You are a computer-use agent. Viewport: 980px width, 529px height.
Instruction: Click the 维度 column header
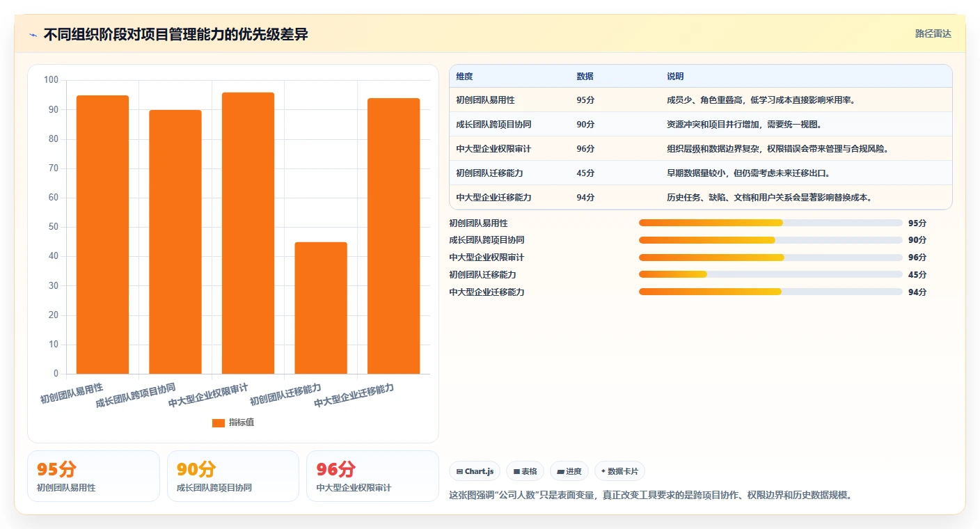(464, 77)
